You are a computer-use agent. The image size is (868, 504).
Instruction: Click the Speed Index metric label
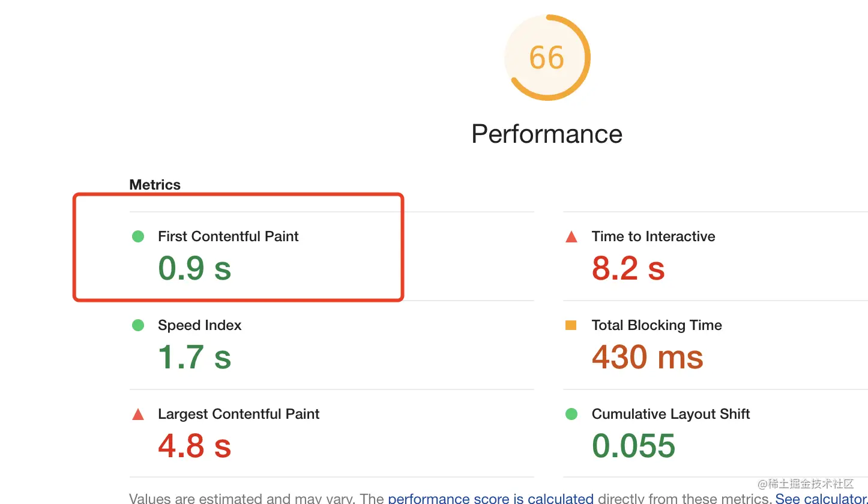tap(199, 325)
